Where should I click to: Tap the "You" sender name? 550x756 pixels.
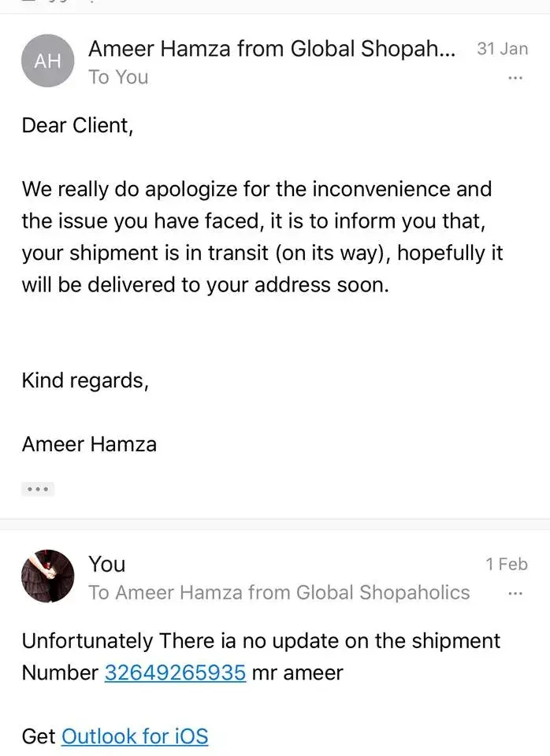(107, 564)
